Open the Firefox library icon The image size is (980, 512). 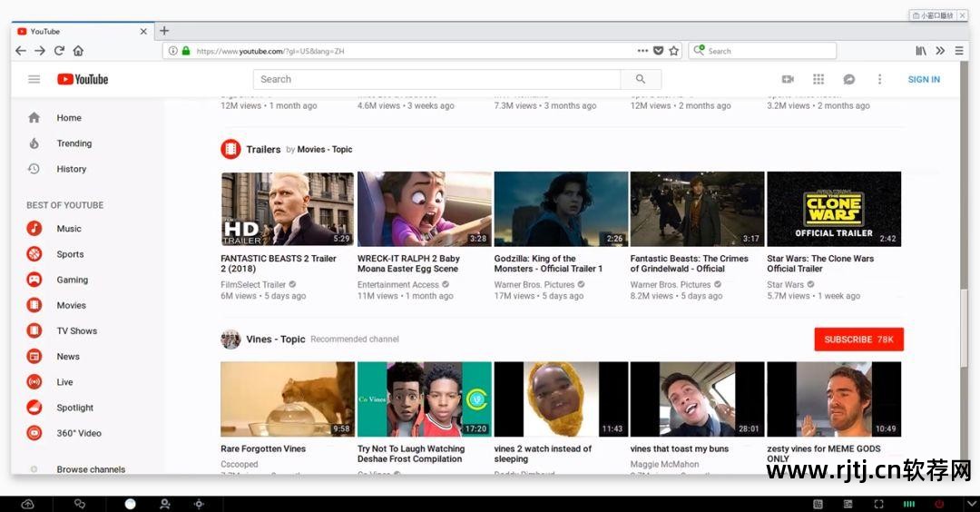[921, 51]
